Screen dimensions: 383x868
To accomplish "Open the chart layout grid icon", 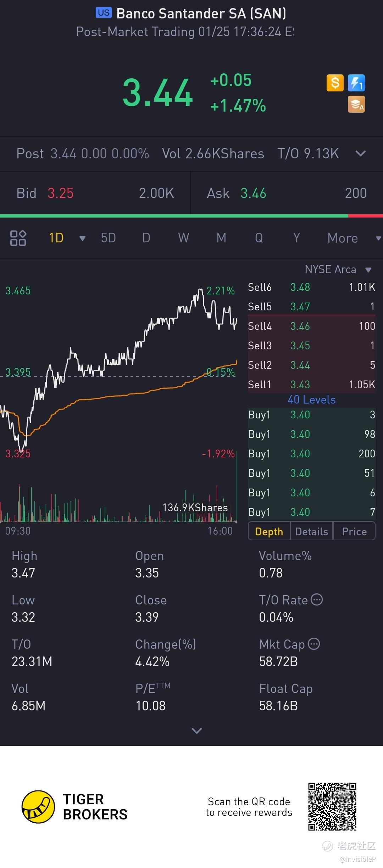I will (x=18, y=238).
